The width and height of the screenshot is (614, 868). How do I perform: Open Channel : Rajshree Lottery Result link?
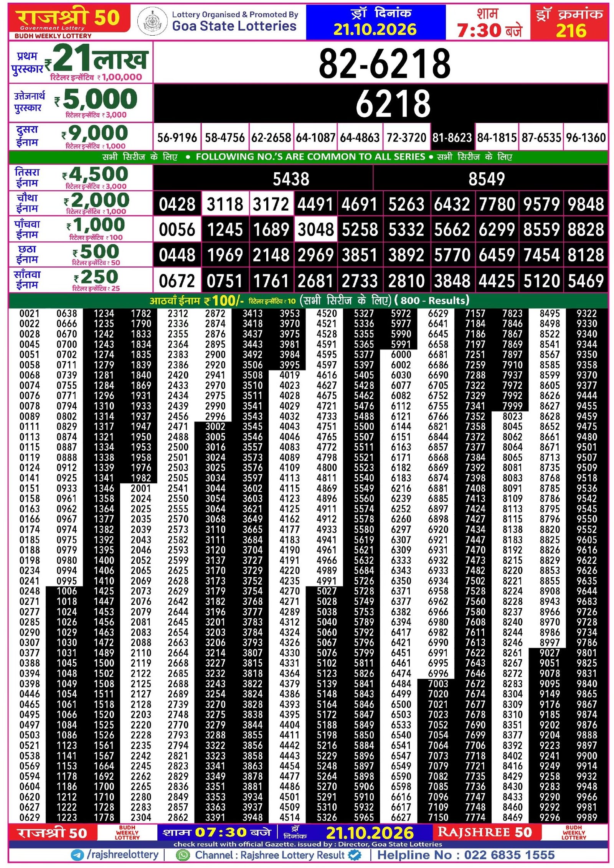pyautogui.click(x=270, y=855)
